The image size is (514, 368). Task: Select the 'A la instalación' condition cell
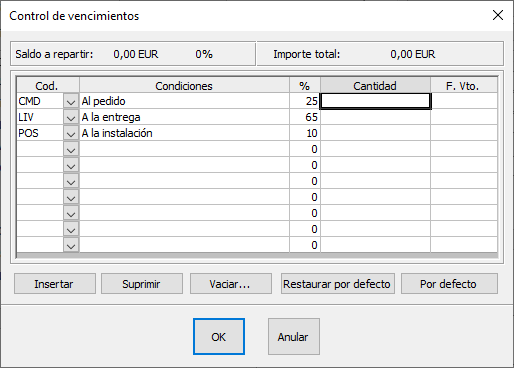[184, 133]
